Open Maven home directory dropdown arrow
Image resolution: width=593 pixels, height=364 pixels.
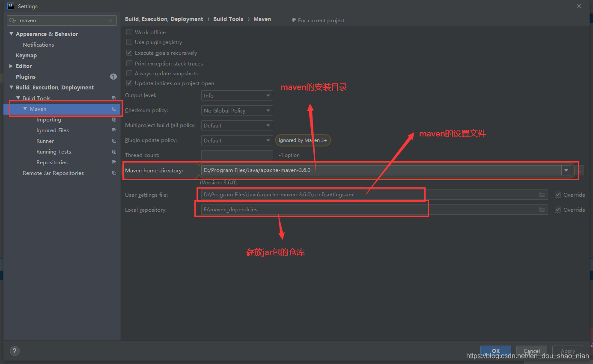coord(566,170)
